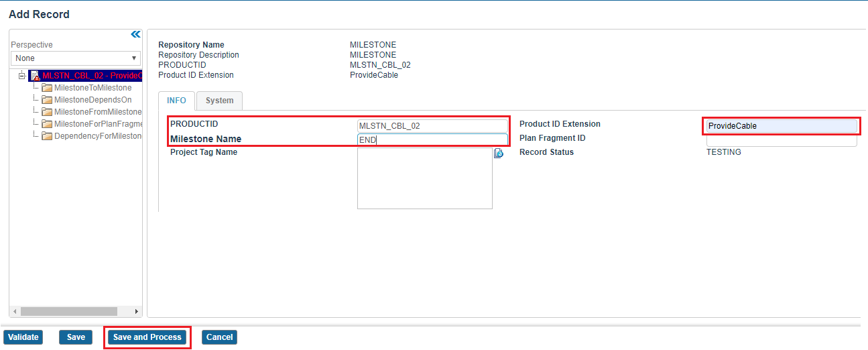Select the INFO tab
Viewport: 868px width, 350px height.
pyautogui.click(x=177, y=101)
